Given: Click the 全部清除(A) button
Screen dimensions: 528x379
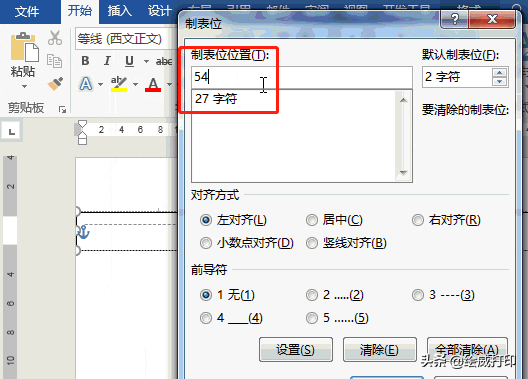Looking at the screenshot, I should pos(467,350).
